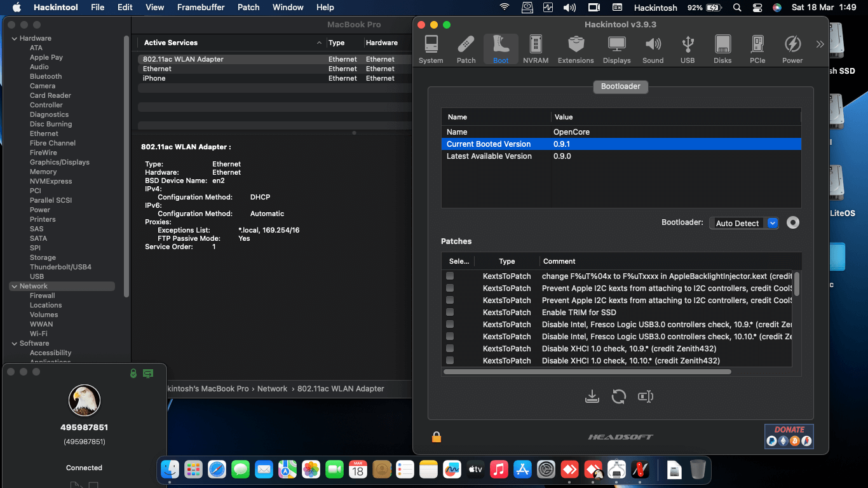
Task: Open the View menu
Action: (154, 8)
